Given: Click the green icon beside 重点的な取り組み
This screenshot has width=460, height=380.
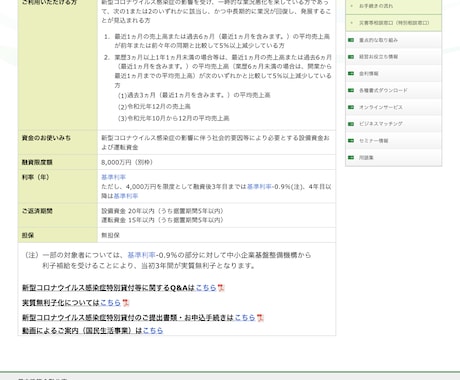Looking at the screenshot, I should (351, 40).
